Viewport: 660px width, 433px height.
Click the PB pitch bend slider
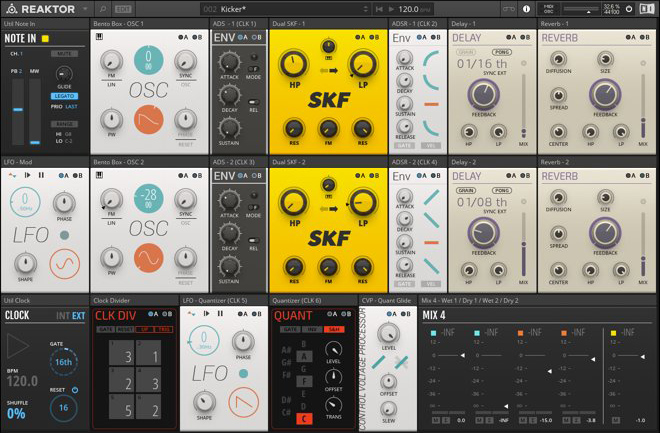pyautogui.click(x=18, y=110)
